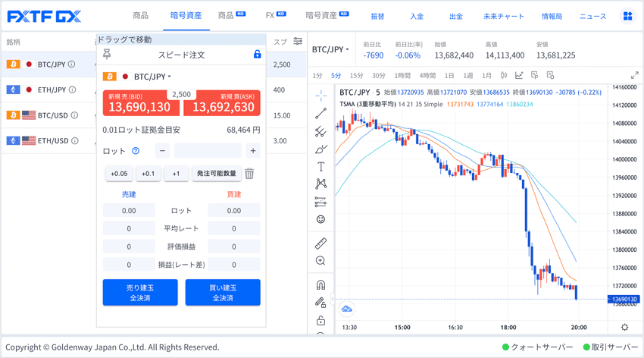Open the indicators icon in chart toolbar
The image size is (644, 358).
pyautogui.click(x=519, y=75)
